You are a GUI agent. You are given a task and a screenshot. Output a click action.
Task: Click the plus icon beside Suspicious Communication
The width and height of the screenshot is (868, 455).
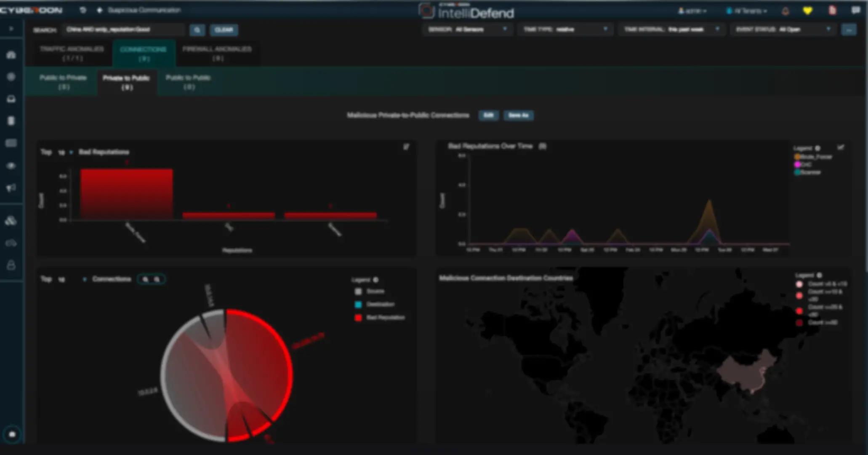click(x=99, y=10)
